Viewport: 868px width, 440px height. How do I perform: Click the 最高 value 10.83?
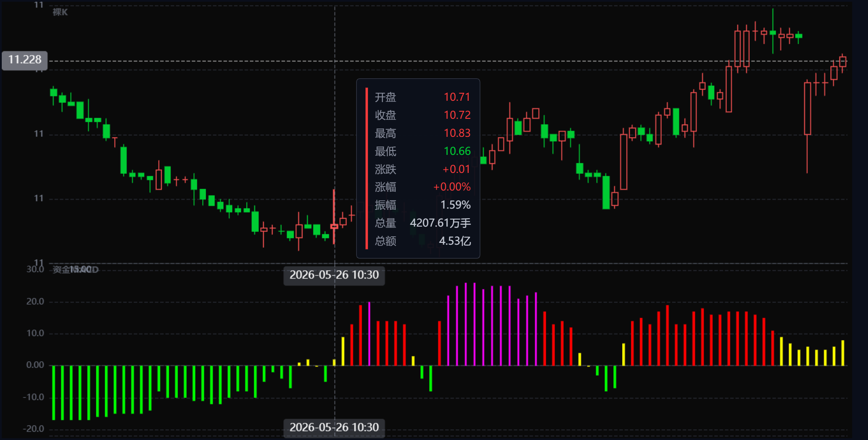457,133
